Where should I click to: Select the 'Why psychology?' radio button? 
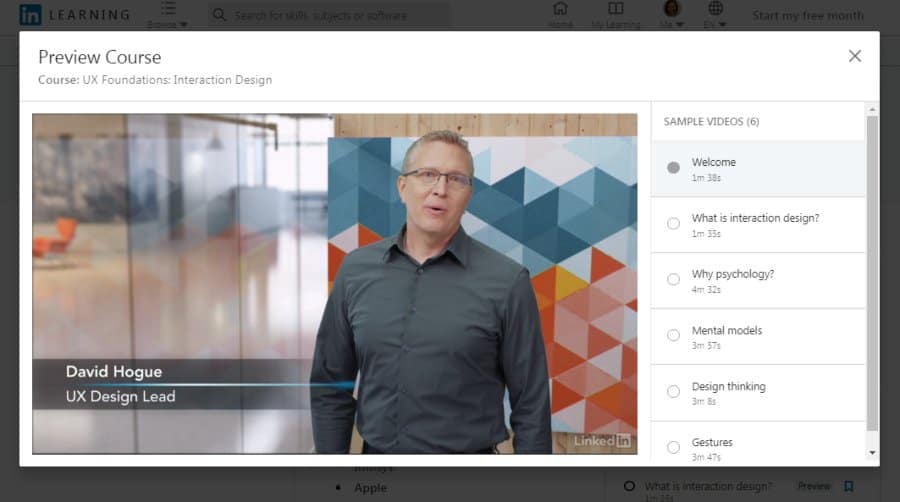pyautogui.click(x=673, y=279)
